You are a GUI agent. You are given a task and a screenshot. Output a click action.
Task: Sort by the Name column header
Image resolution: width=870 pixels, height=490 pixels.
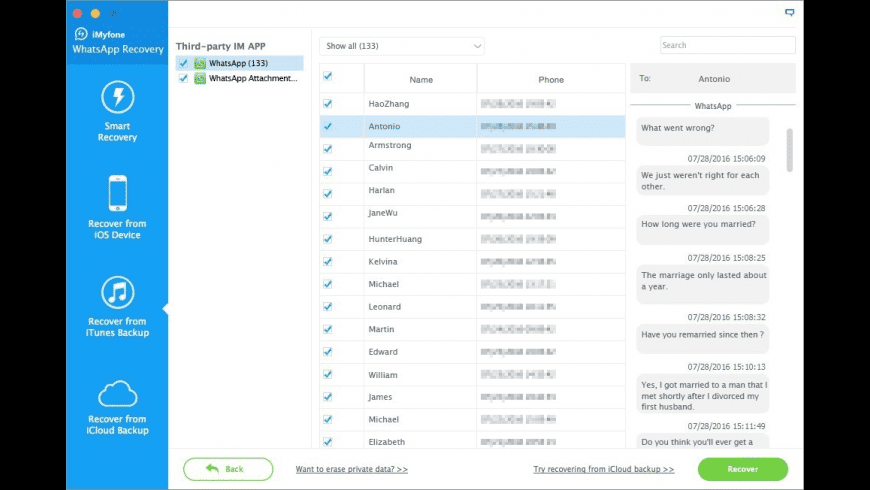coord(421,79)
